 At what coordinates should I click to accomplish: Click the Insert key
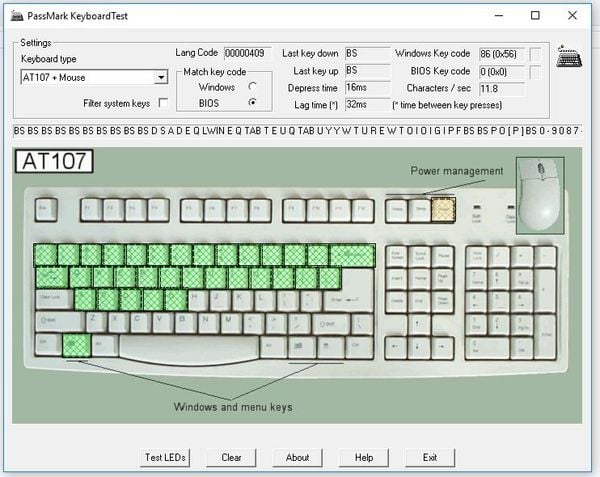click(x=396, y=278)
